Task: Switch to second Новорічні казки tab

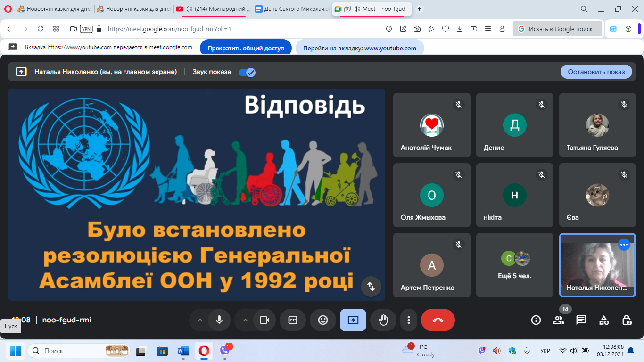Action: tap(133, 9)
